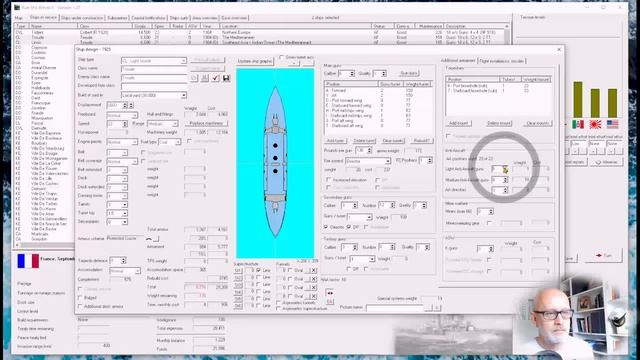Open the Additional armament tab
640x360 pixels.
[x=458, y=60]
